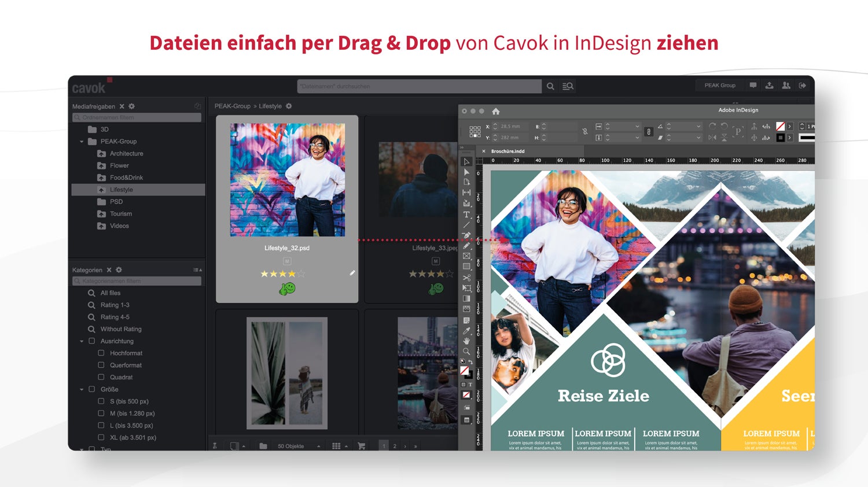Click the Cavok logout icon

point(803,86)
